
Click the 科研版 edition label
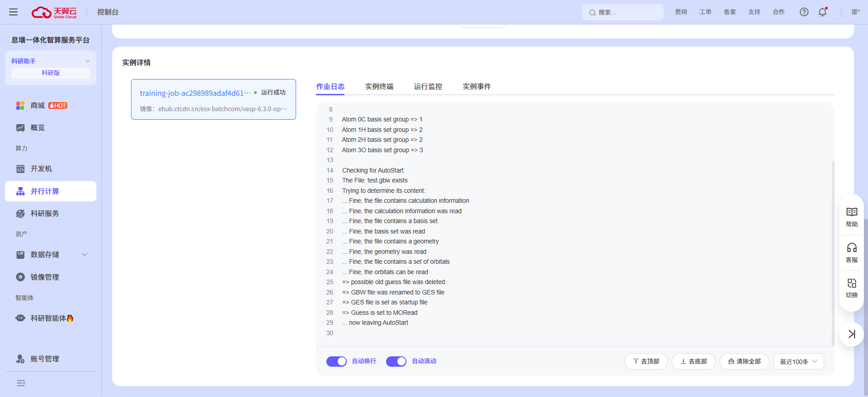coord(51,73)
